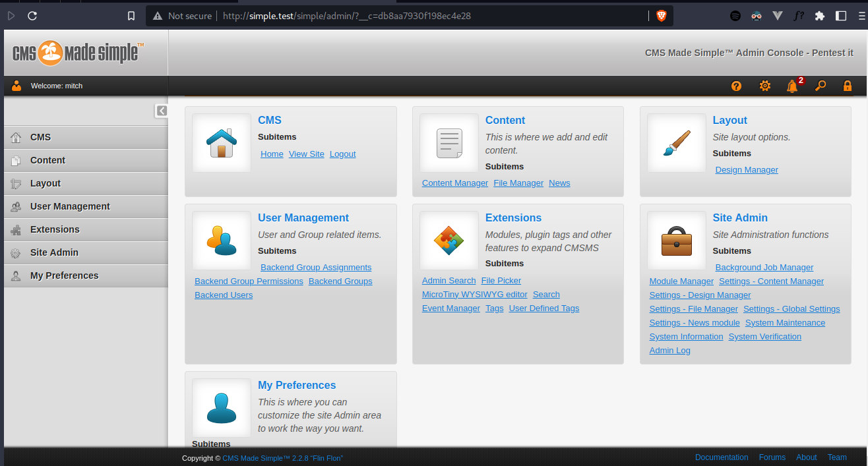
Task: Open the Content Manager link
Action: (454, 183)
